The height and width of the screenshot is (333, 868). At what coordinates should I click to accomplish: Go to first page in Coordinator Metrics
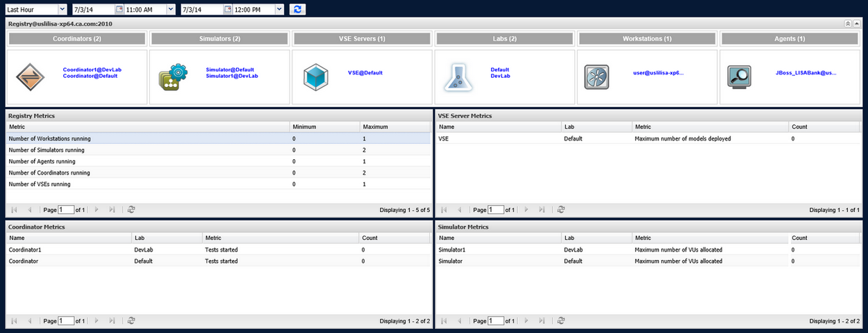pos(15,321)
